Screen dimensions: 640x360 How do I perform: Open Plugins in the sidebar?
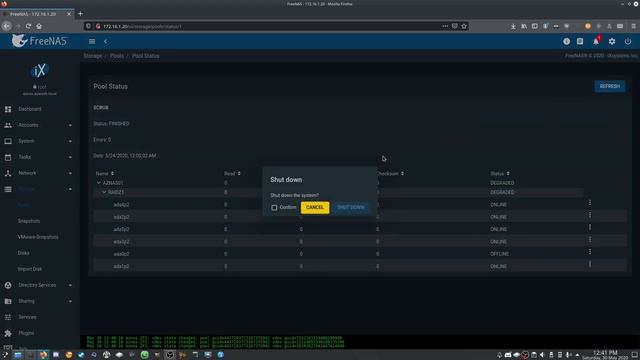tap(26, 333)
